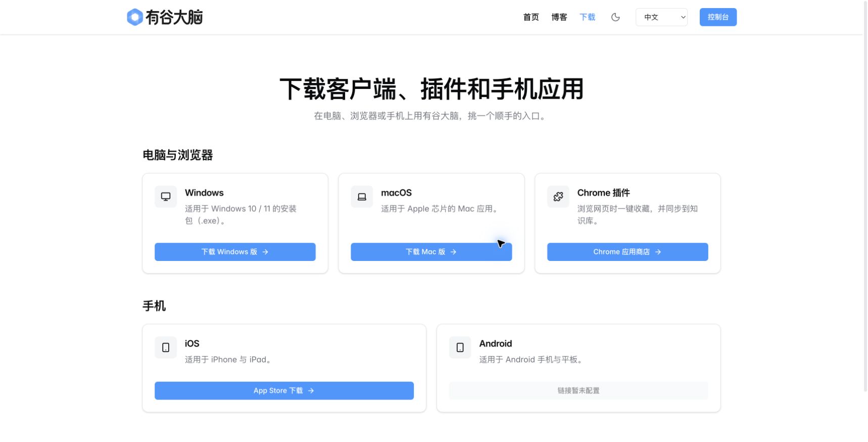The height and width of the screenshot is (442, 868).
Task: Click the Android card title
Action: pos(496,343)
